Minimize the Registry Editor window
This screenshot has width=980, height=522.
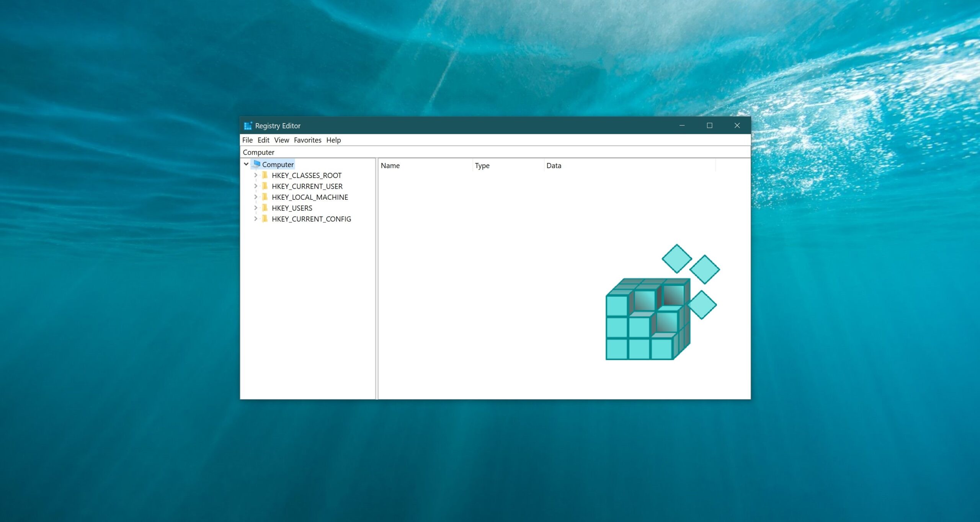click(x=682, y=126)
